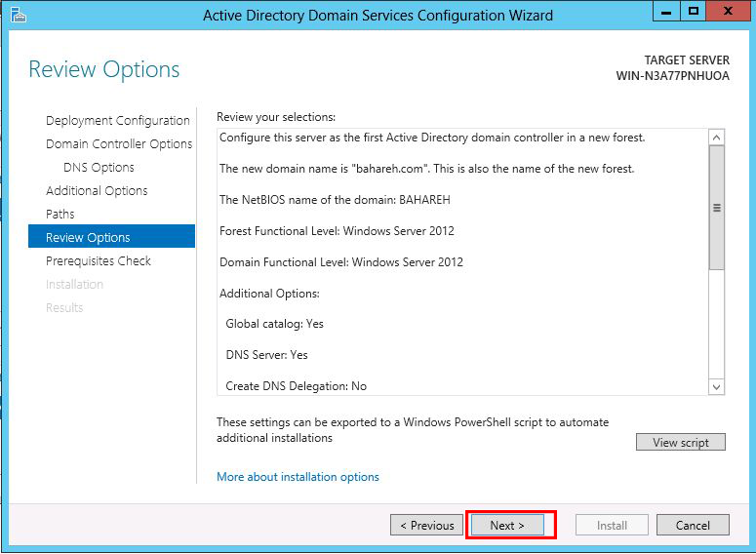The width and height of the screenshot is (756, 554).
Task: Open Additional Options step
Action: coord(97,191)
